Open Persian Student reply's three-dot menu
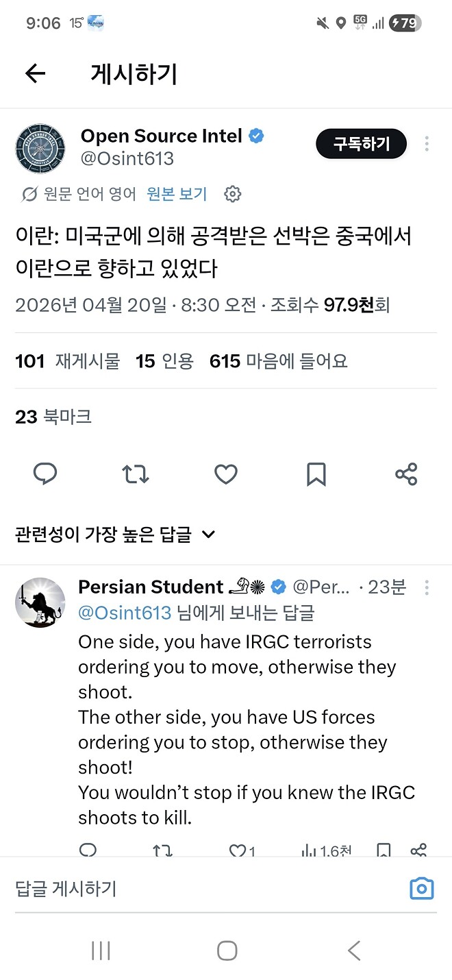 tap(427, 588)
